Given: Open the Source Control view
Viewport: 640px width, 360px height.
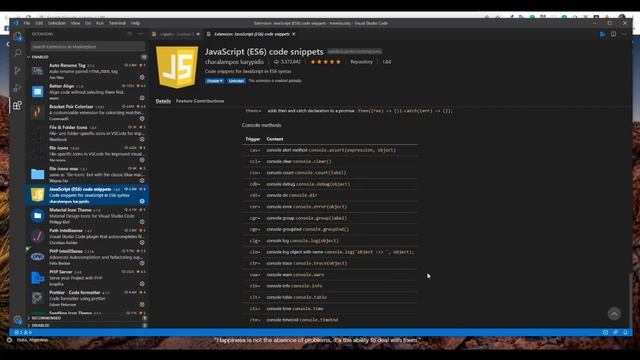Looking at the screenshot, I should pyautogui.click(x=17, y=70).
